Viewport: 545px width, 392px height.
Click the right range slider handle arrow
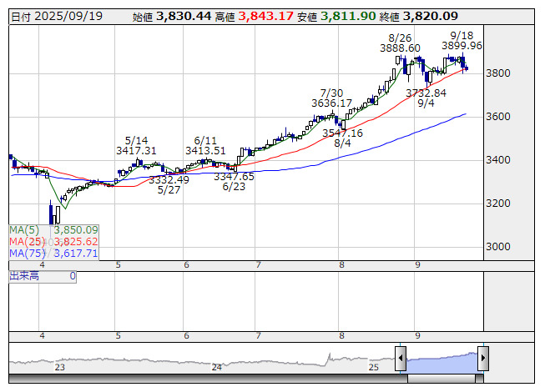click(x=483, y=359)
